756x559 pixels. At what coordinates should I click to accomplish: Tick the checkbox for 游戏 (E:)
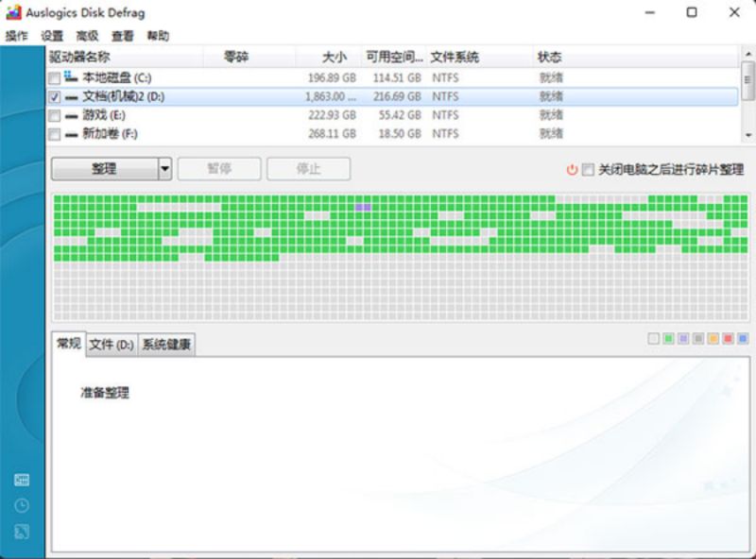[x=55, y=115]
